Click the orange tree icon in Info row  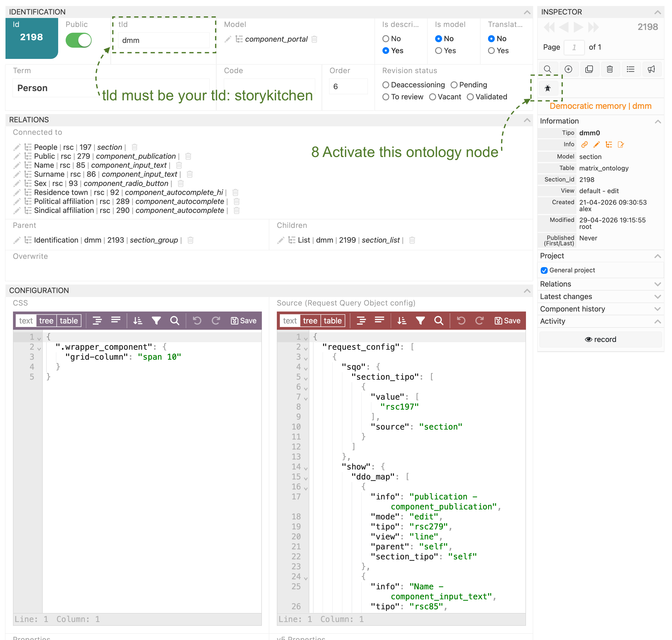pyautogui.click(x=609, y=145)
